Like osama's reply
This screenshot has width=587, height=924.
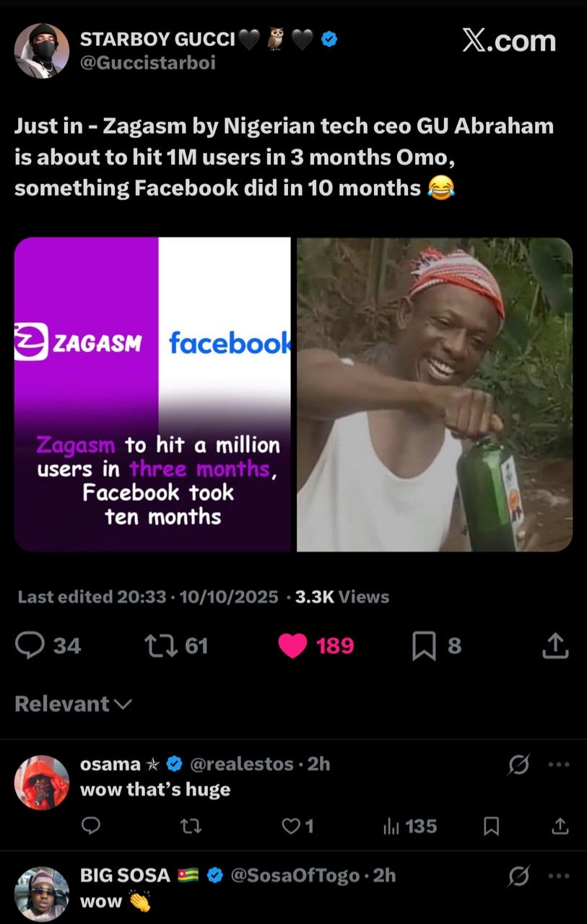tap(291, 826)
